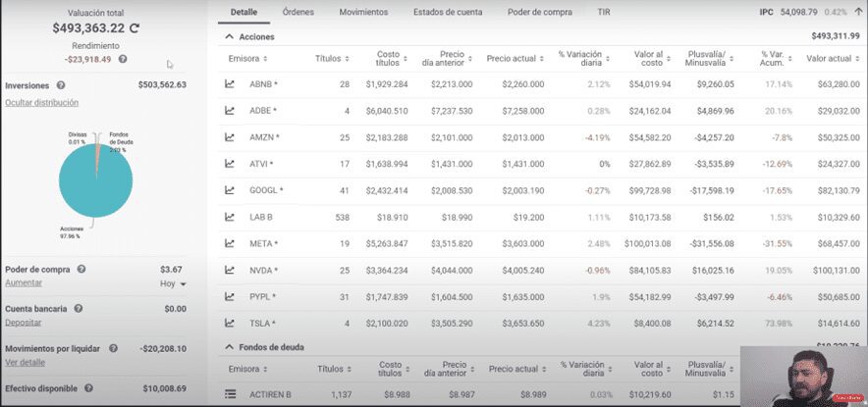Click list icon for ACTIREN B
This screenshot has width=868, height=407.
pos(230,394)
